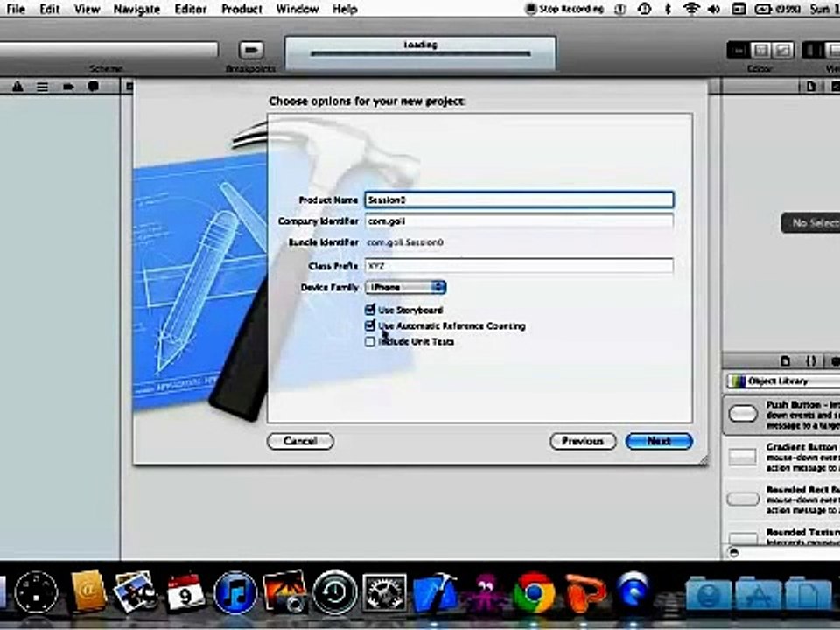Select Push Button in Object Library

point(781,415)
